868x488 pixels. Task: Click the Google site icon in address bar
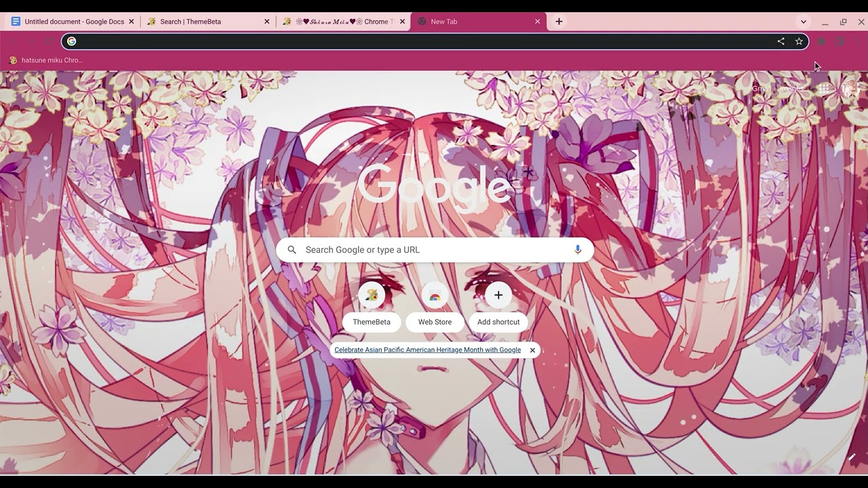[71, 41]
